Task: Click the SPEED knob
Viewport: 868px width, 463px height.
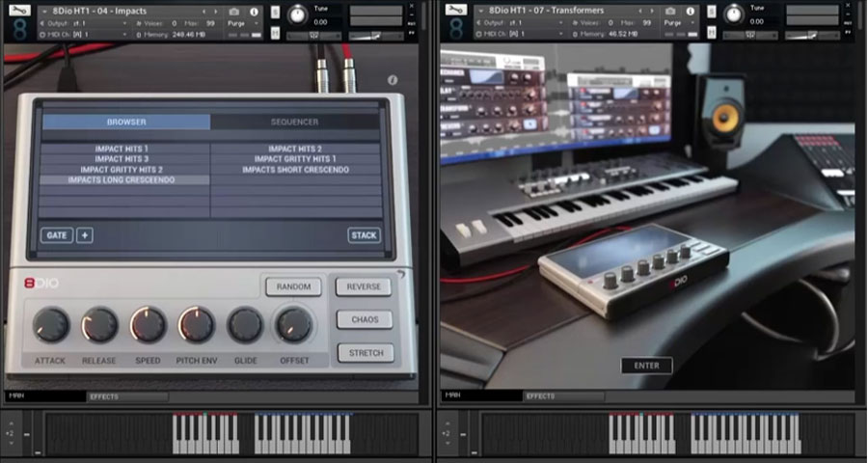Action: click(x=148, y=325)
